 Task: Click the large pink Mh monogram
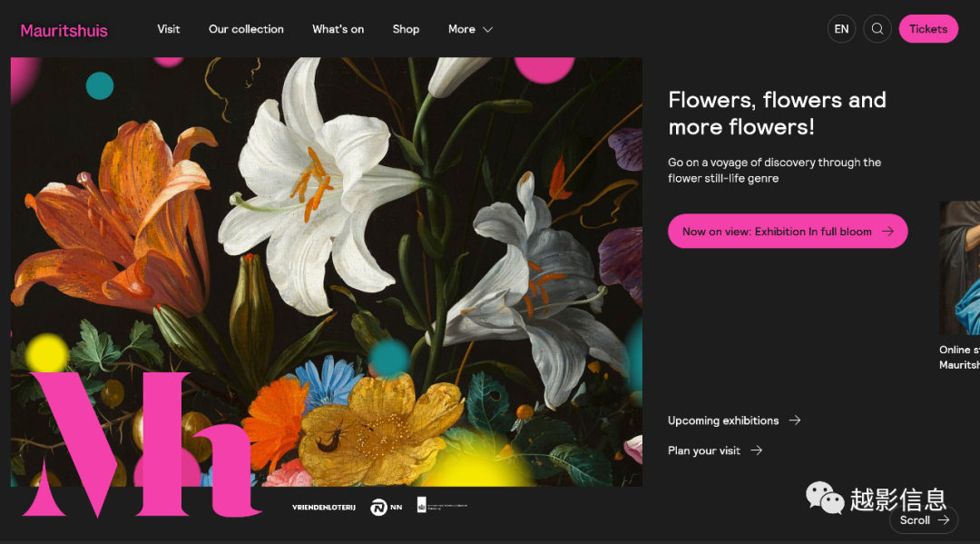(142, 445)
